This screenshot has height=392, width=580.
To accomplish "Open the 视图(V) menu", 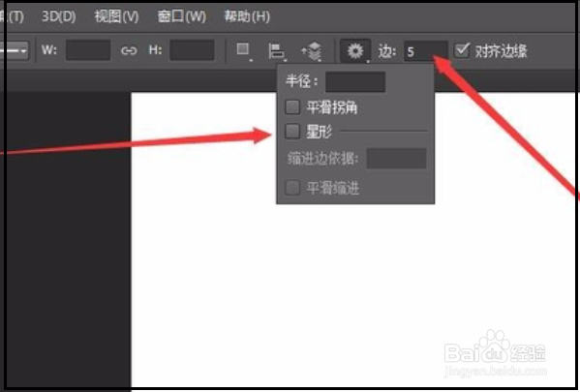I will tap(116, 16).
